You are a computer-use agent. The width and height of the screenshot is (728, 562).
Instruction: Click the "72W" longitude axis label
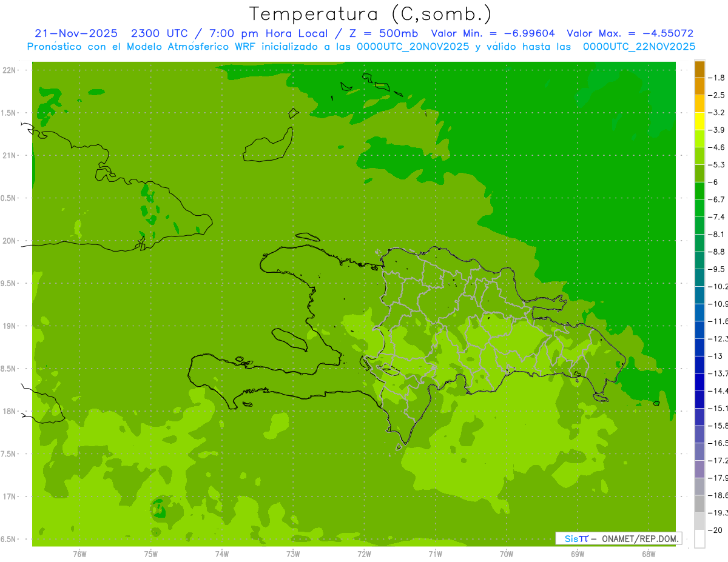364,554
